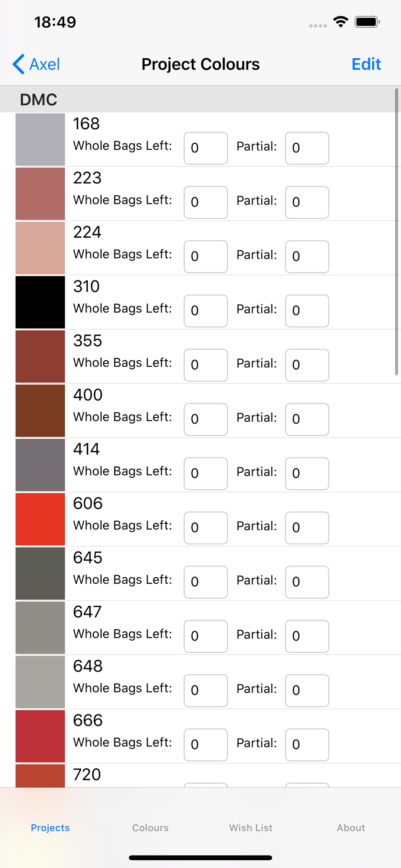Tap Edit in the navigation bar
This screenshot has height=868, width=401.
pyautogui.click(x=366, y=64)
